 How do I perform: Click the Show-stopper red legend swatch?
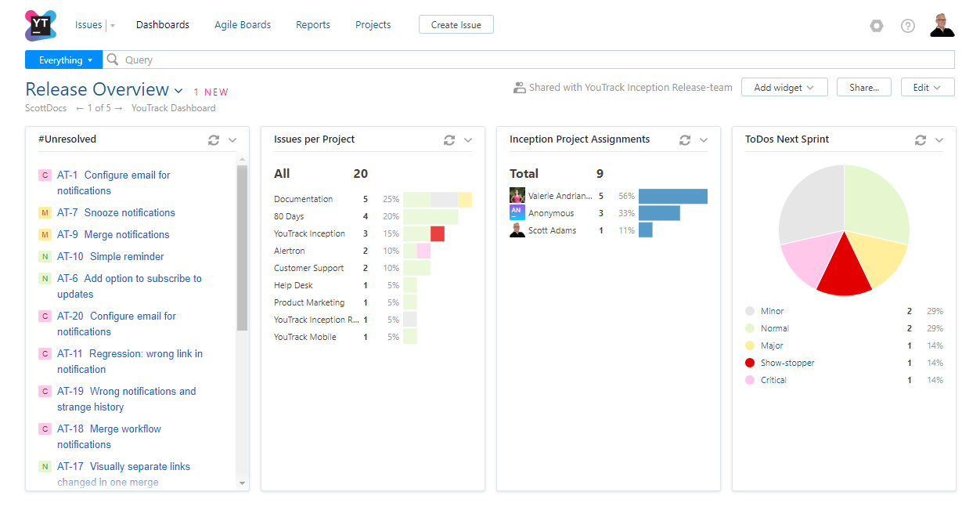tap(750, 363)
